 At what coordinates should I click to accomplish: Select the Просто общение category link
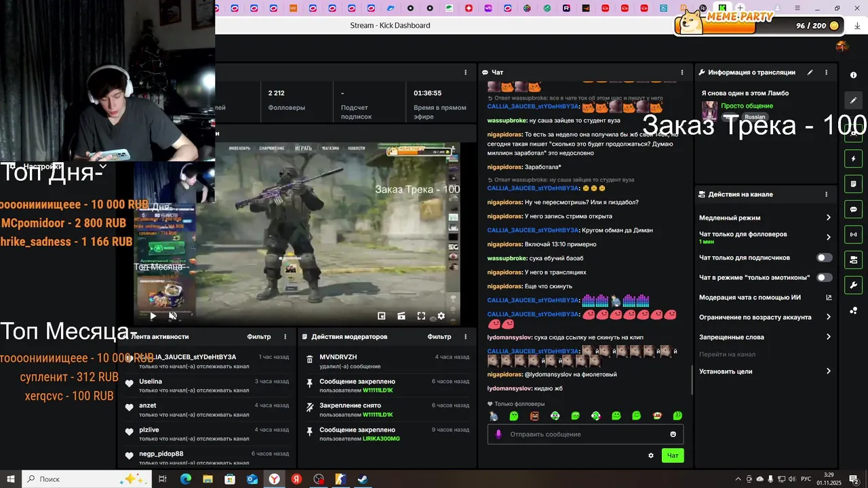click(747, 106)
